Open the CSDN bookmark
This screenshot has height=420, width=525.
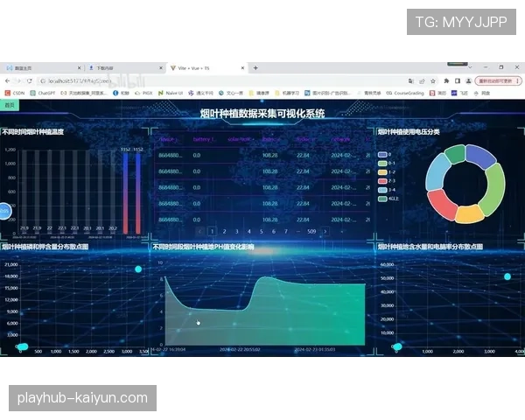[15, 92]
